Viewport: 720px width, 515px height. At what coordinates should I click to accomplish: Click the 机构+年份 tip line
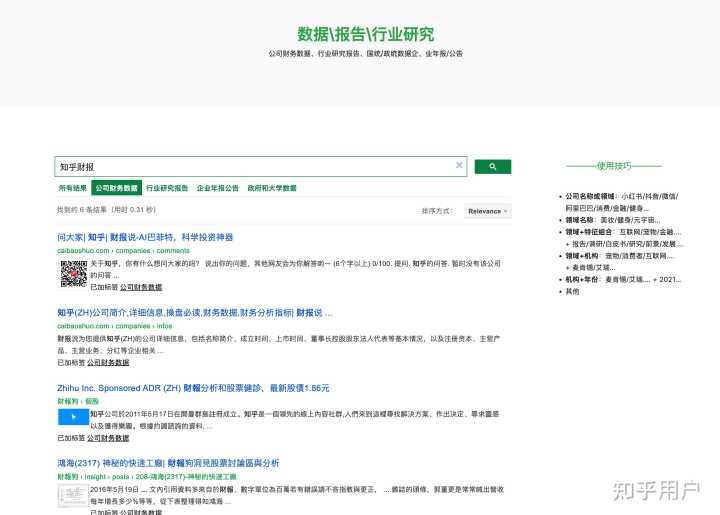tap(623, 280)
